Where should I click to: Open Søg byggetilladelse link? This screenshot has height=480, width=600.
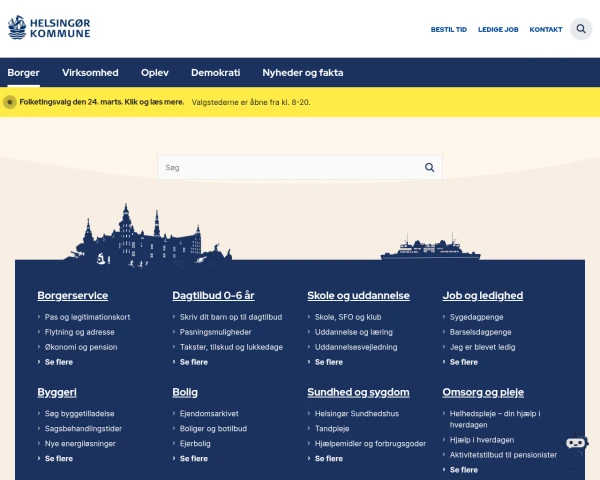pos(80,413)
